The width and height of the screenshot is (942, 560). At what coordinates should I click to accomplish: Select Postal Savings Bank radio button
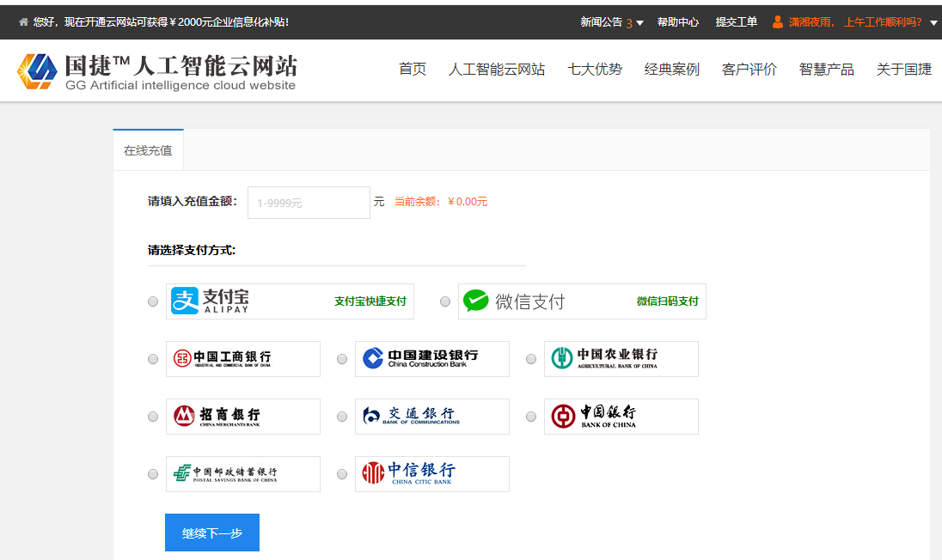pyautogui.click(x=153, y=474)
